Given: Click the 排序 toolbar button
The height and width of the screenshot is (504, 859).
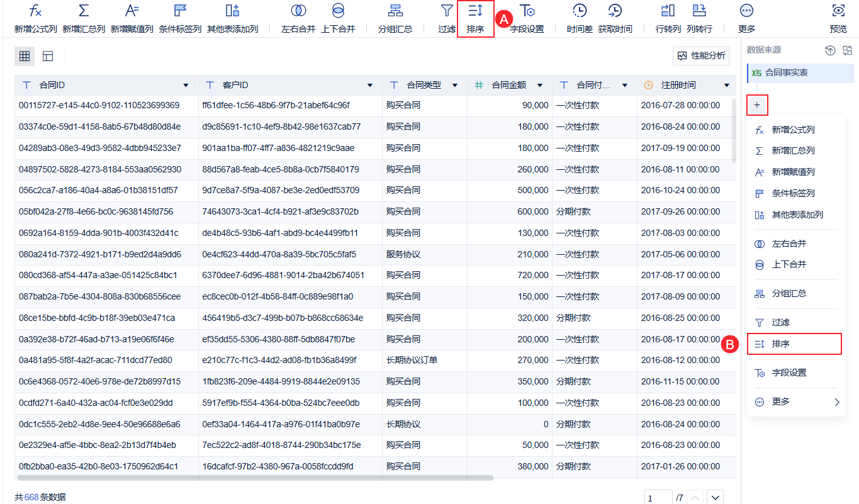Looking at the screenshot, I should click(476, 18).
